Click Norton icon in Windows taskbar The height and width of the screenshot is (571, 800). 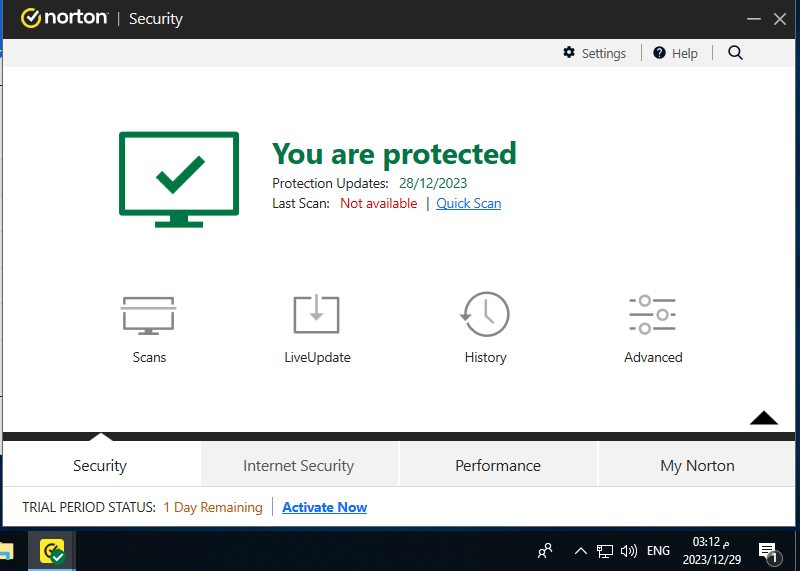tap(52, 551)
